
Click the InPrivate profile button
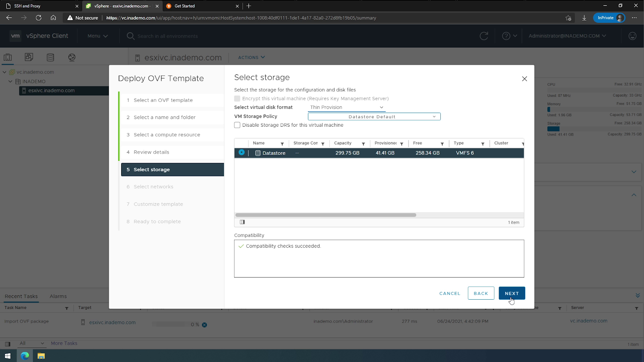(609, 18)
